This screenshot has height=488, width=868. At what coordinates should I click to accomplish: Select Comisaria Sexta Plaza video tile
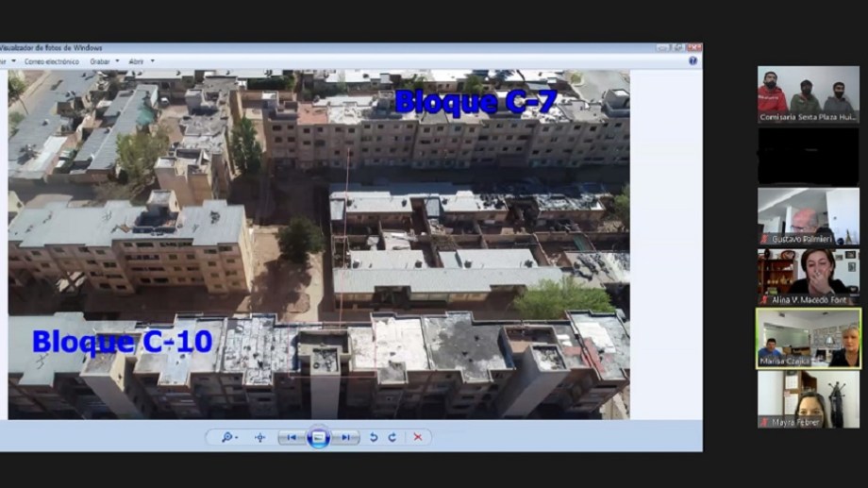[808, 94]
